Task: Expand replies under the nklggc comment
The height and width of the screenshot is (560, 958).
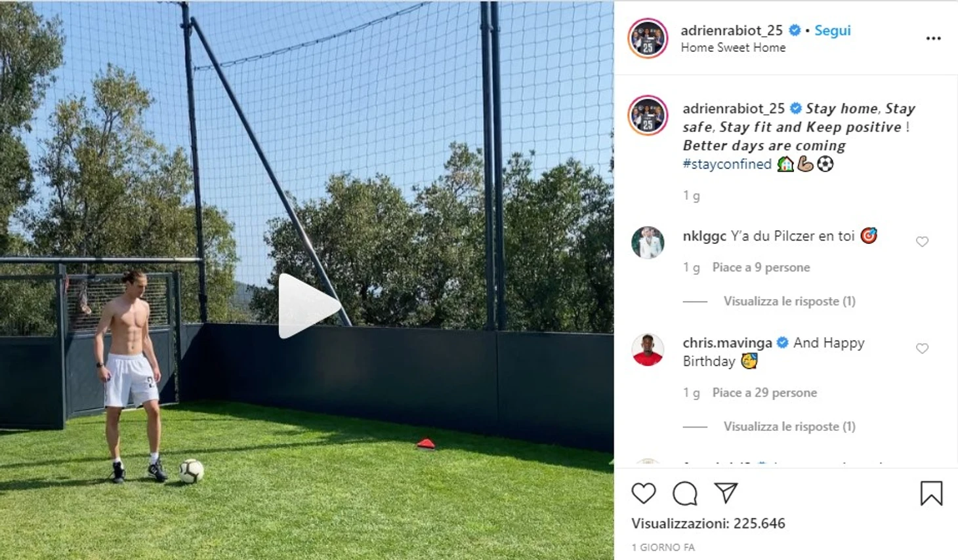Action: pyautogui.click(x=789, y=301)
